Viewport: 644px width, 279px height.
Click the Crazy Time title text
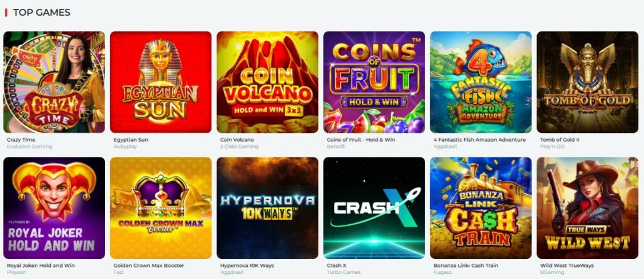(x=21, y=140)
